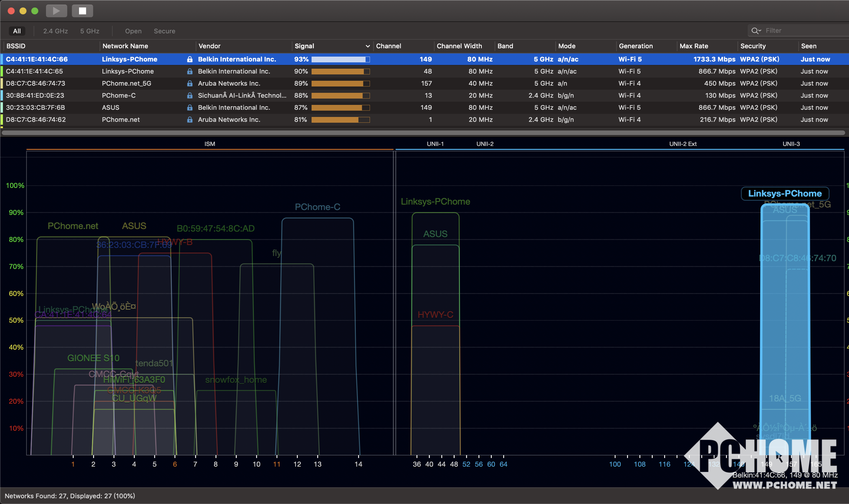Select row with BSSID C4:41:1E:41:4C:66
This screenshot has height=504, width=849.
pyautogui.click(x=424, y=59)
